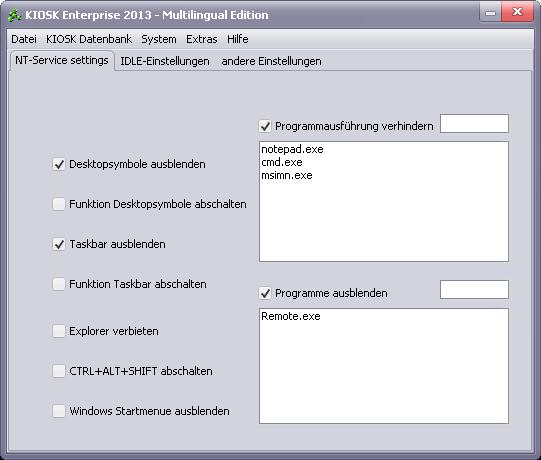Check Windows Startmenue ausblenden
Viewport: 541px width, 460px height.
(59, 411)
